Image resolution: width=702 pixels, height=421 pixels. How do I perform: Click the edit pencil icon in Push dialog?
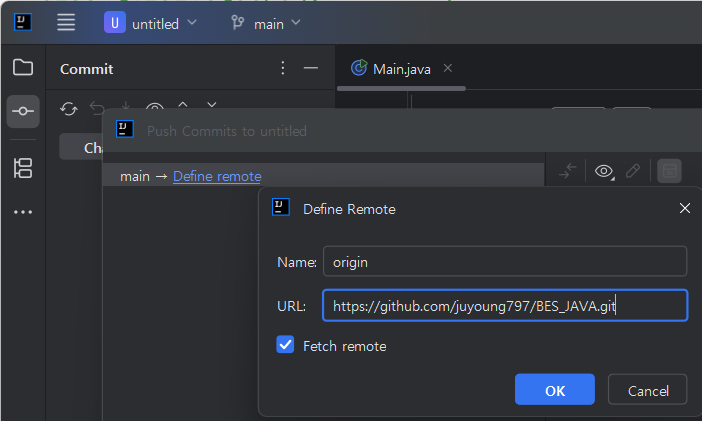tap(633, 171)
